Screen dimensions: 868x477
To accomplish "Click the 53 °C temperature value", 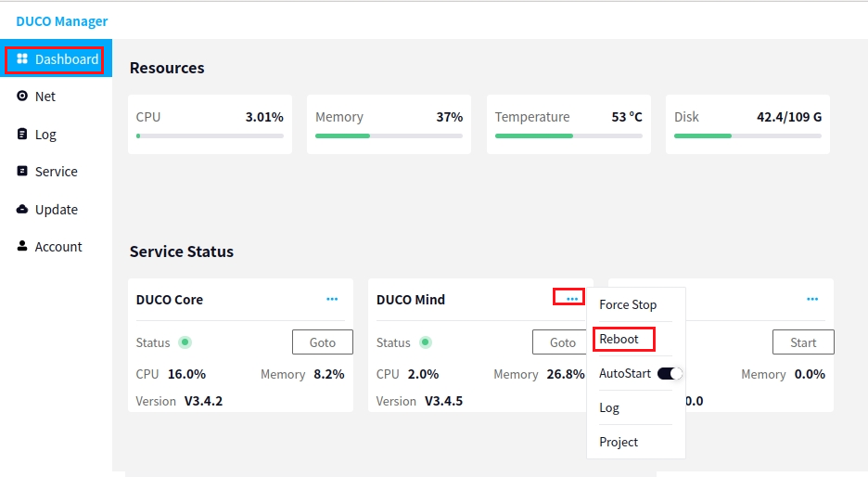I will coord(627,117).
